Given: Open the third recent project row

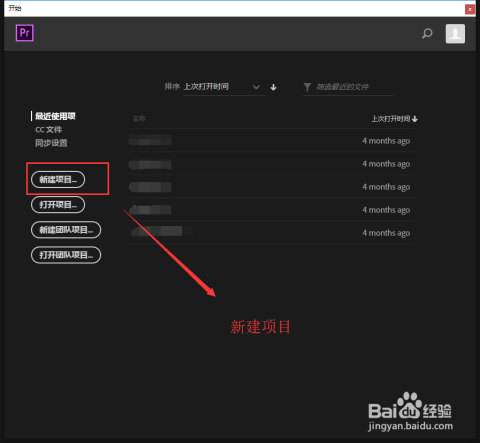Looking at the screenshot, I should coord(271,187).
